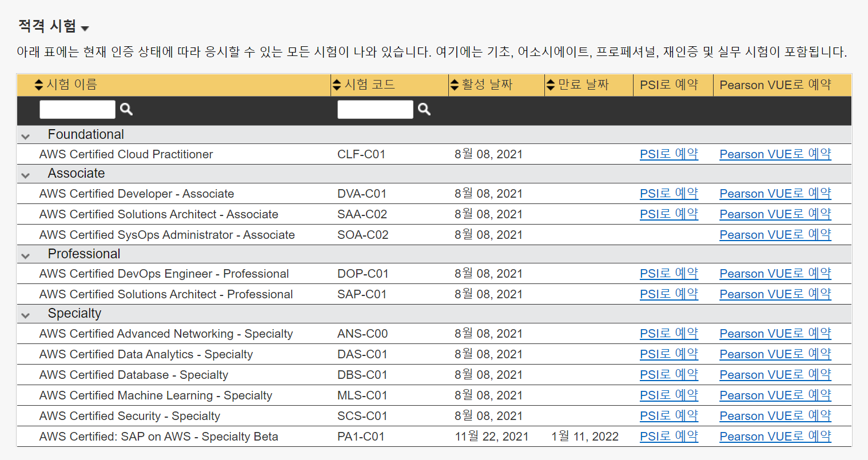Open PSI booking for Machine Learning Specialty

coord(669,395)
